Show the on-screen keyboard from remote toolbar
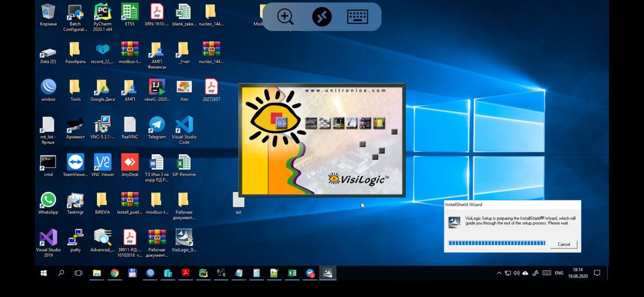Screen dimensions: 644x297 point(358,17)
